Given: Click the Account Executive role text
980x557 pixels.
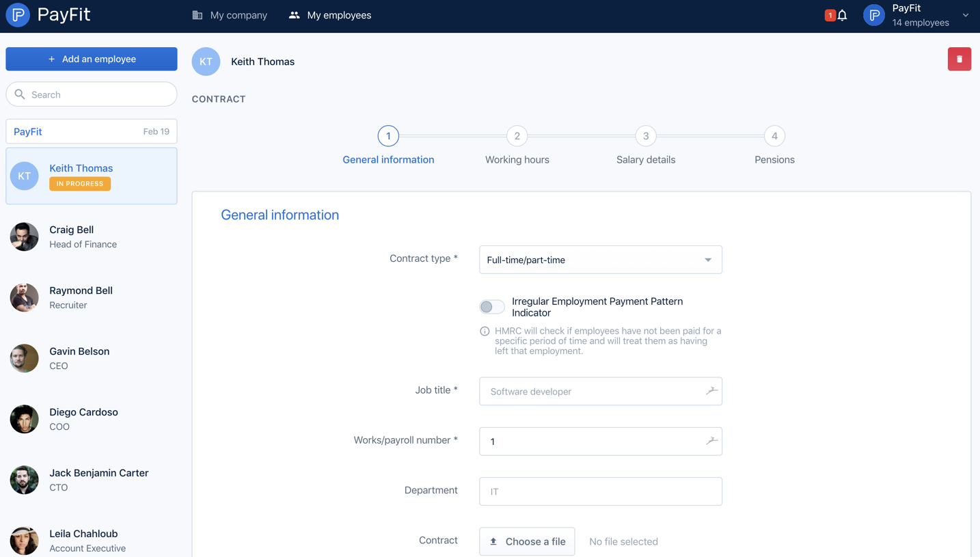Looking at the screenshot, I should (87, 548).
